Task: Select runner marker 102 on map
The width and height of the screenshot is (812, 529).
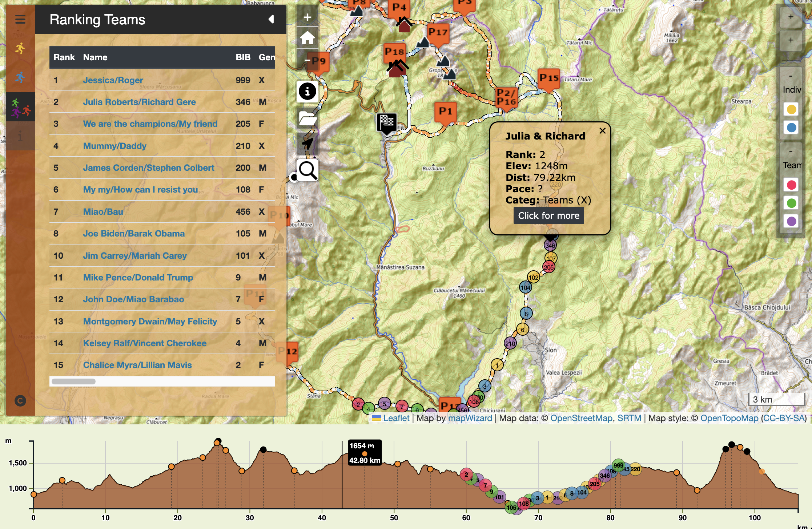Action: click(534, 278)
